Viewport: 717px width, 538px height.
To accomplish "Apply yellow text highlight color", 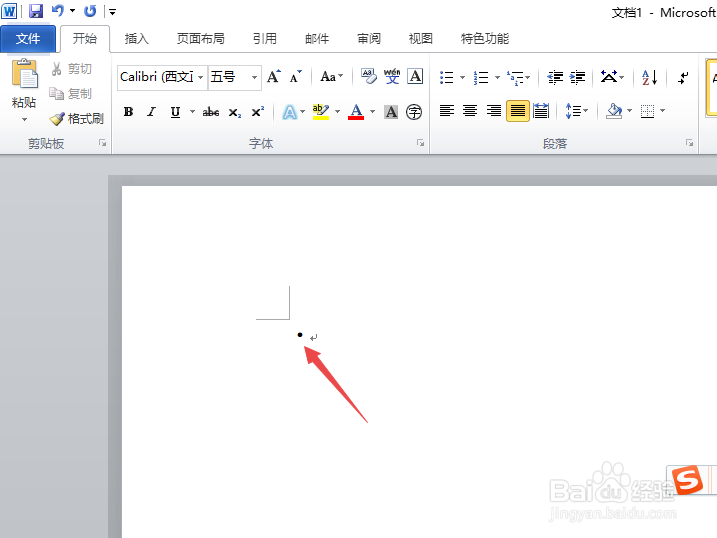I will pos(321,112).
